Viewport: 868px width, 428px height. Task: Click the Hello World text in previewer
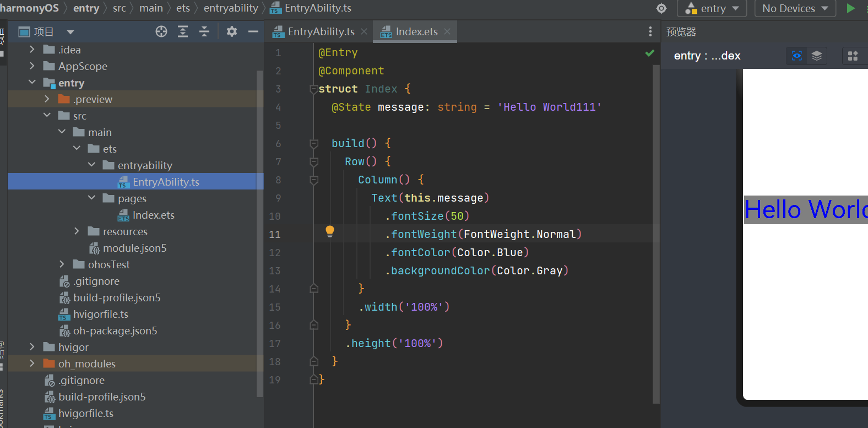[x=806, y=210]
